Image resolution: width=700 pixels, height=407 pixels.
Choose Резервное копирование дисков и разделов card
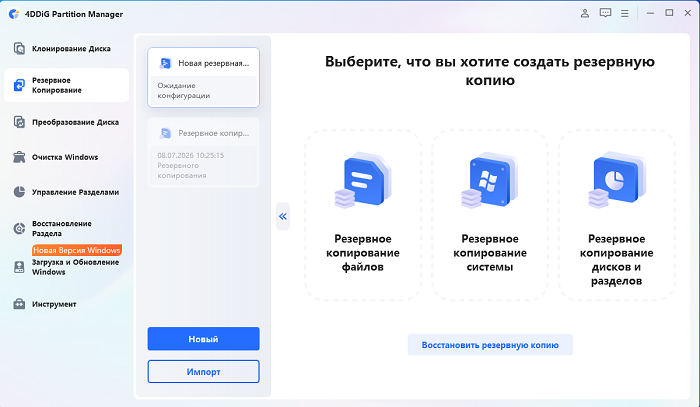617,216
